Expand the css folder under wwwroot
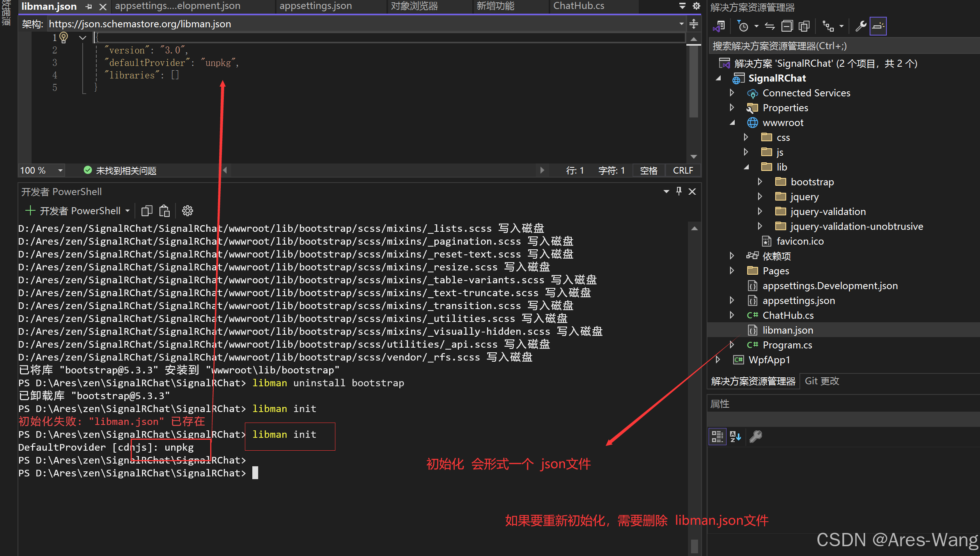The width and height of the screenshot is (980, 556). (746, 137)
